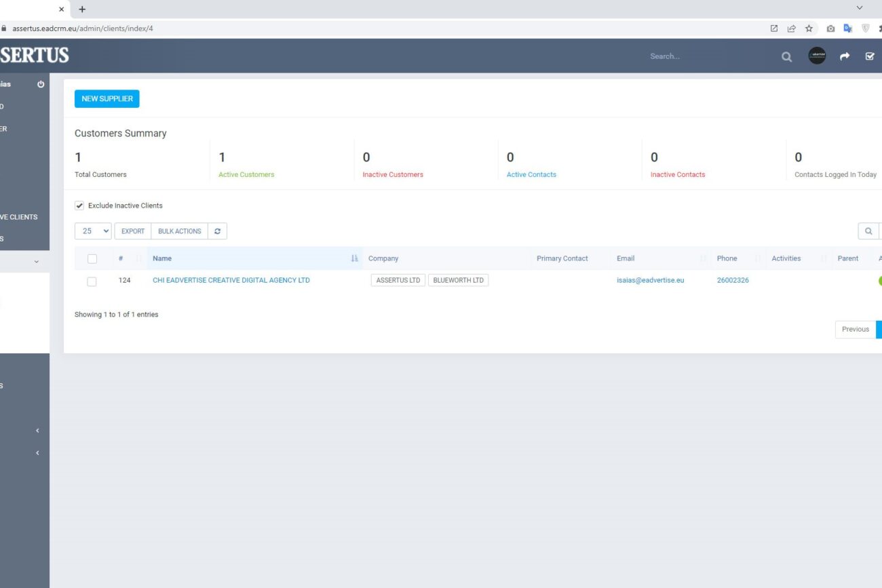Open CHI EADVERTISE CREATIVE DIGITAL AGENCY LTD link
882x588 pixels.
(x=231, y=280)
